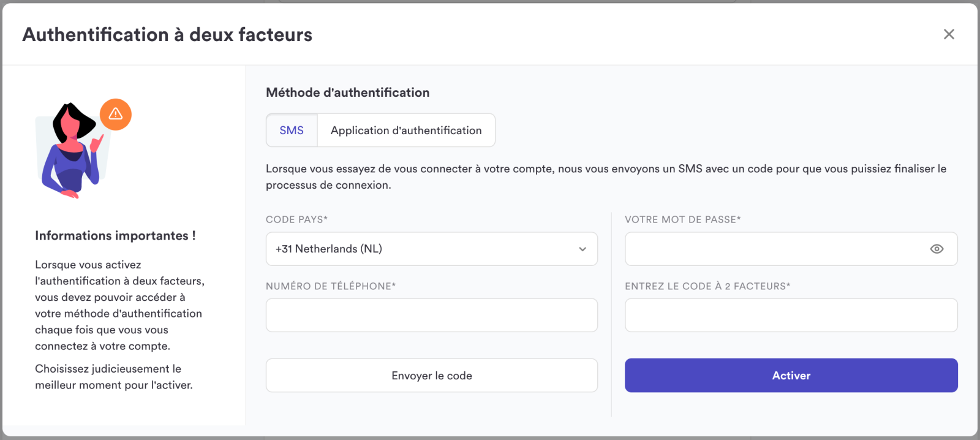Focus the two-factor code input field
Viewport: 980px width, 440px height.
pos(791,315)
